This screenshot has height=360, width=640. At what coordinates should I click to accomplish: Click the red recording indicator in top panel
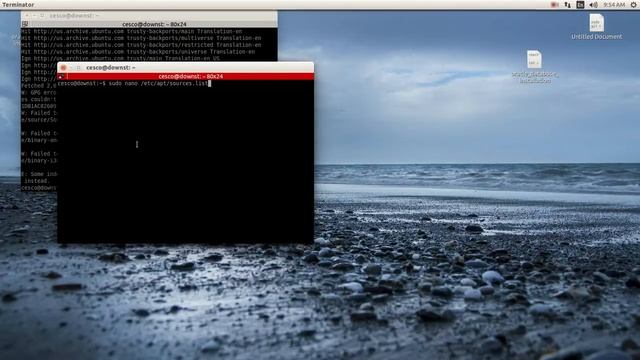pyautogui.click(x=555, y=5)
